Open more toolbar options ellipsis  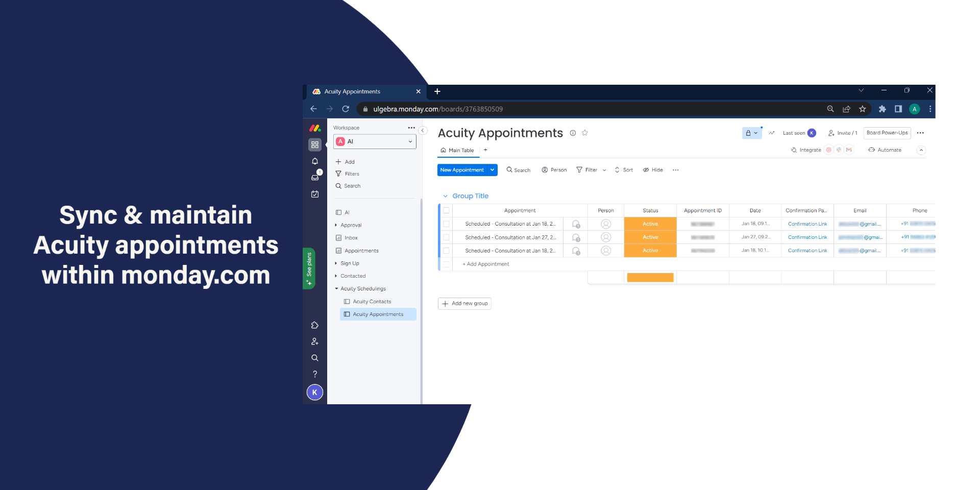pyautogui.click(x=676, y=170)
